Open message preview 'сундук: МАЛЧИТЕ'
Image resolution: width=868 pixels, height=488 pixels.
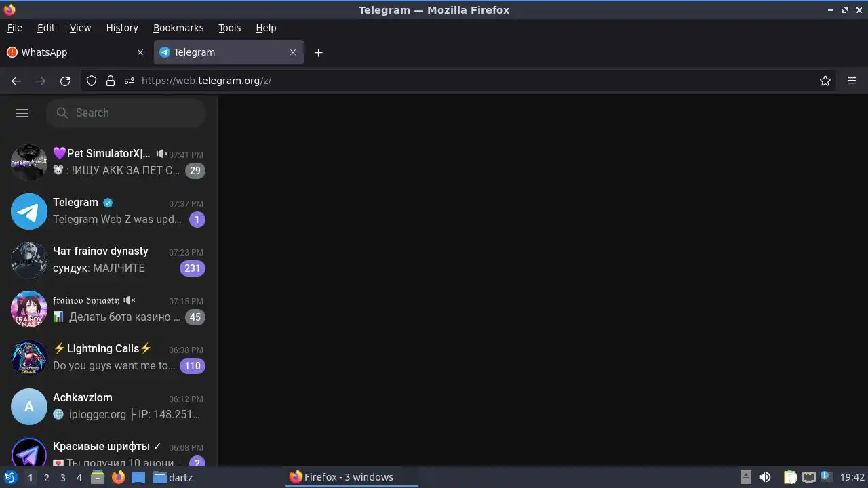tap(99, 268)
